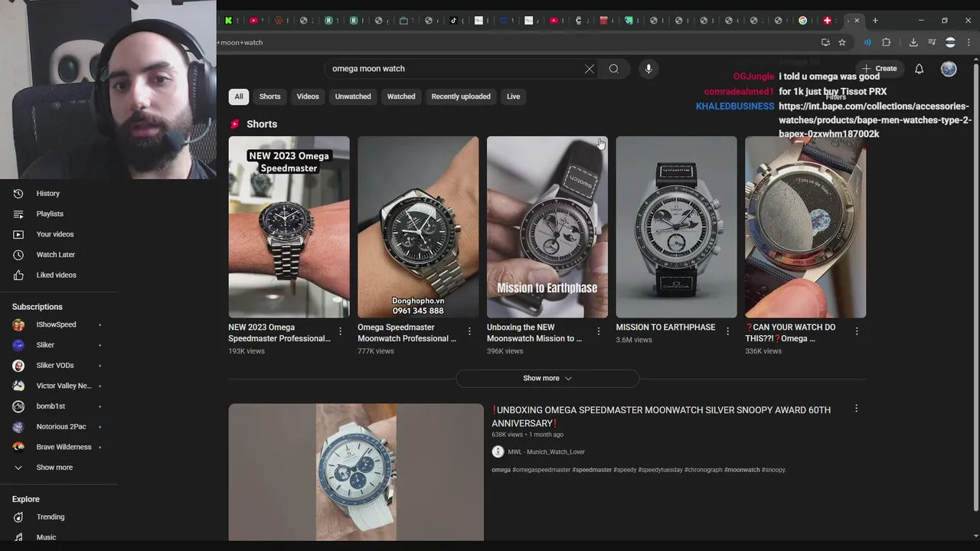Click the #omegaspeedmaster hashtag in description

coord(541,470)
